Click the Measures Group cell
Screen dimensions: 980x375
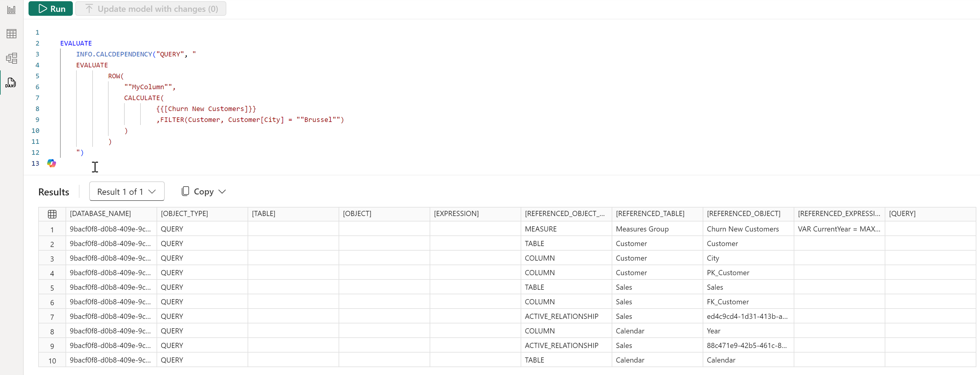[x=657, y=229]
